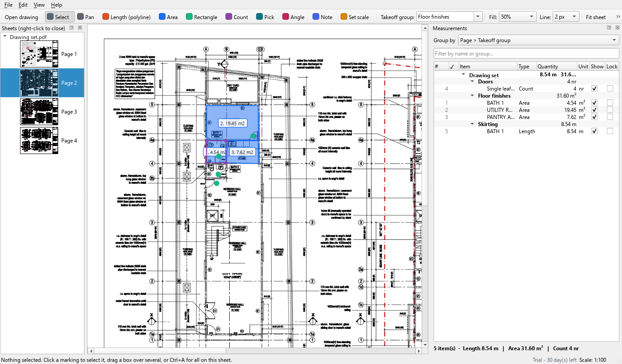Open the Help menu
622x364 pixels.
point(56,4)
